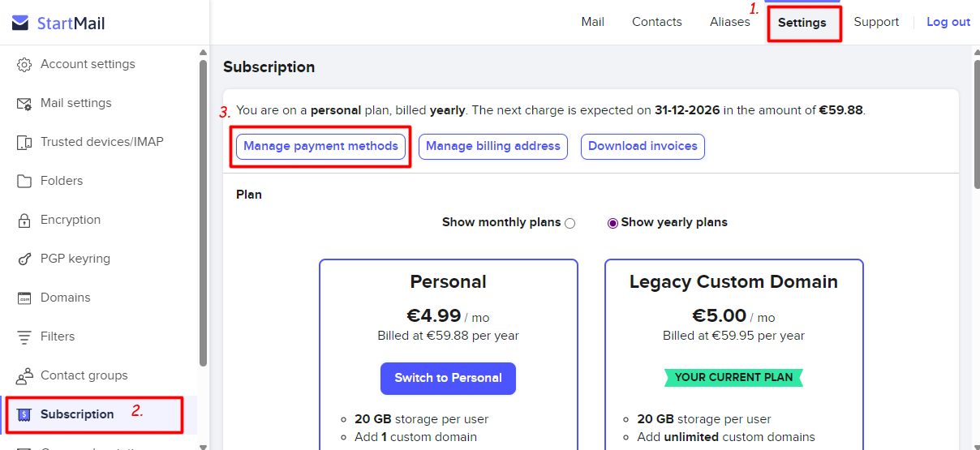Click Download invoices button
Image resolution: width=980 pixels, height=450 pixels.
click(643, 146)
